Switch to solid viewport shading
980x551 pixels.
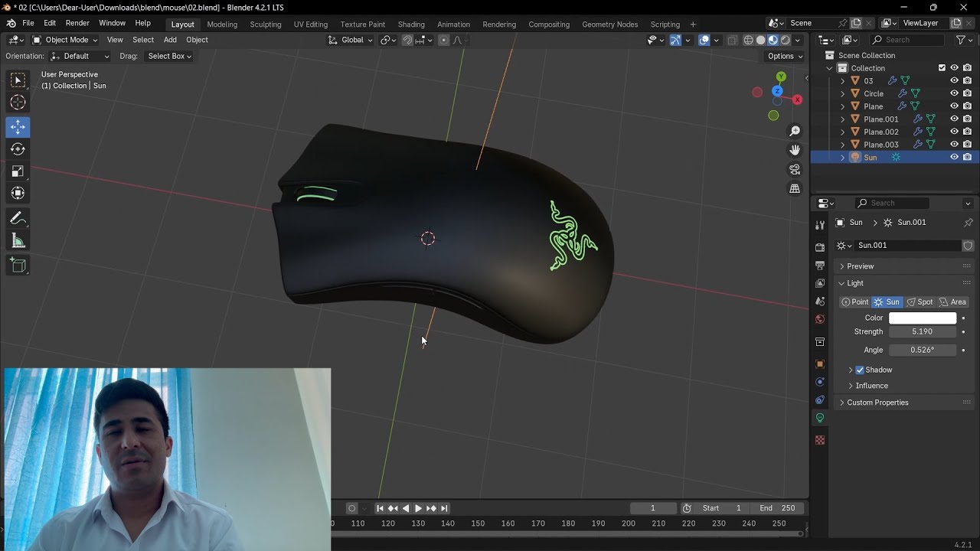pos(760,40)
